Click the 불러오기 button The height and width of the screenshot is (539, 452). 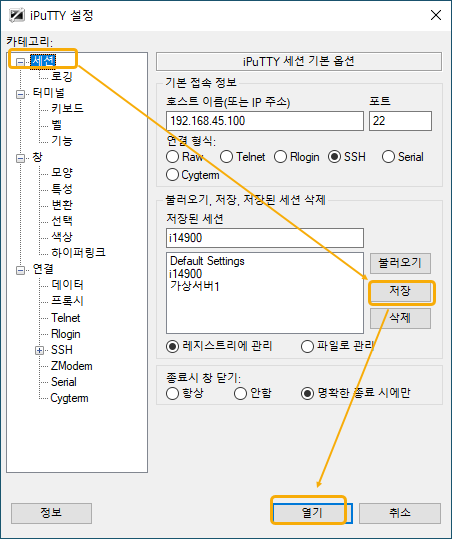(x=400, y=264)
